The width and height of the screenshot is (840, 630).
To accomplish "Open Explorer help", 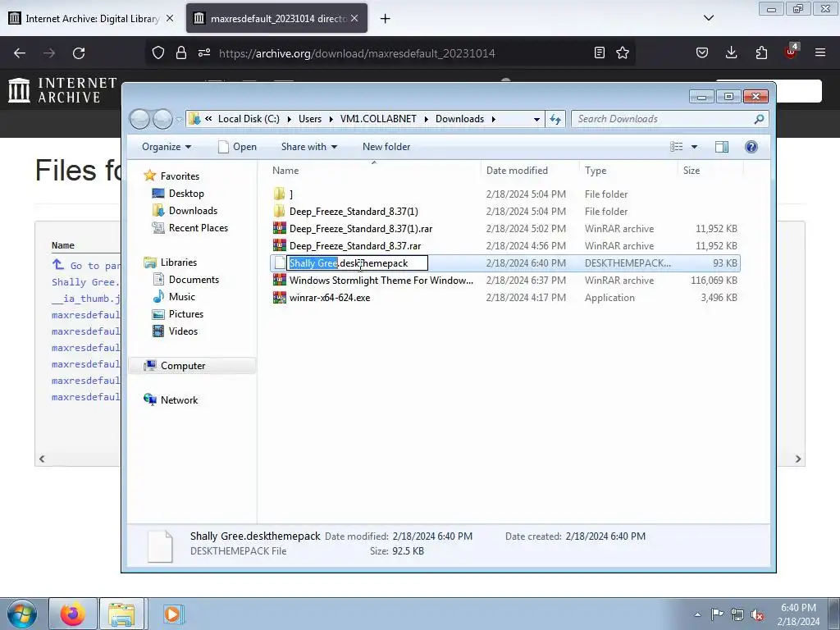I will [x=751, y=147].
